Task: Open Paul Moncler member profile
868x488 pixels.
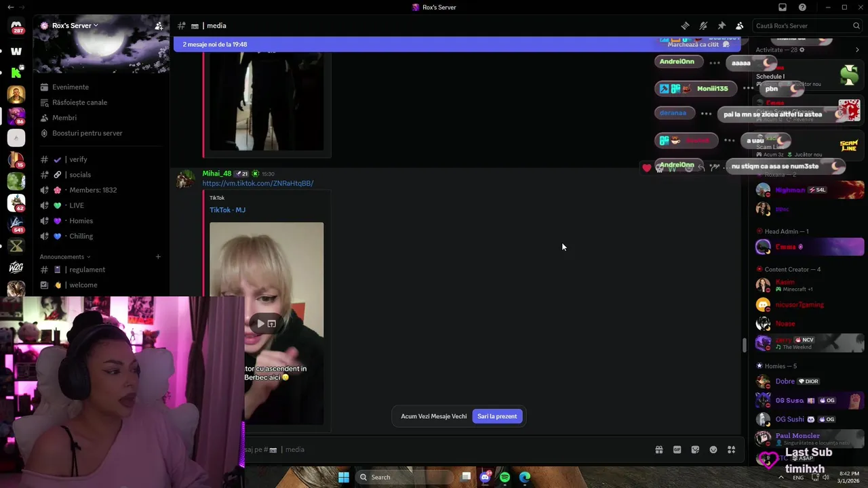Action: (810, 439)
